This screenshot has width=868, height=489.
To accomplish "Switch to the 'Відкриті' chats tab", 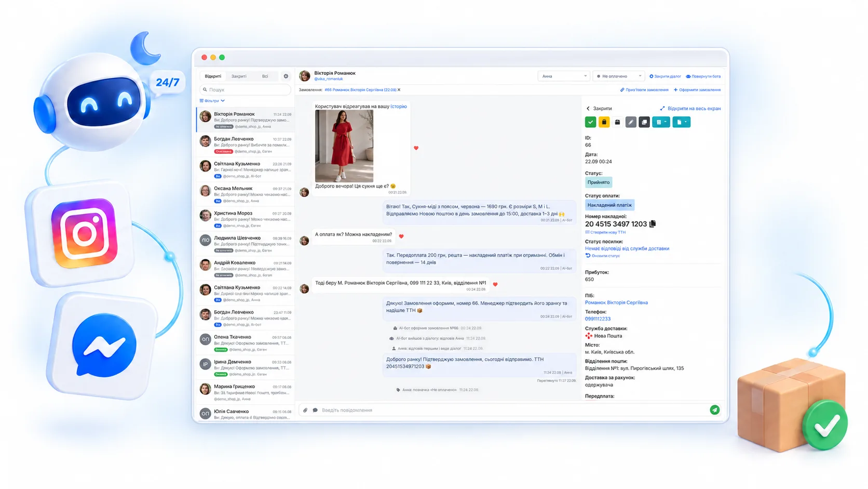I will pyautogui.click(x=213, y=76).
